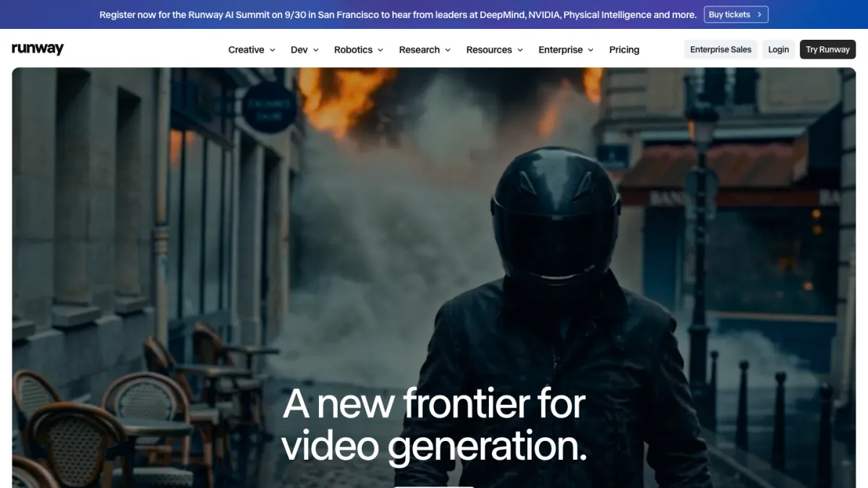Click the chevron arrow beside Buy tickets

pyautogui.click(x=759, y=14)
